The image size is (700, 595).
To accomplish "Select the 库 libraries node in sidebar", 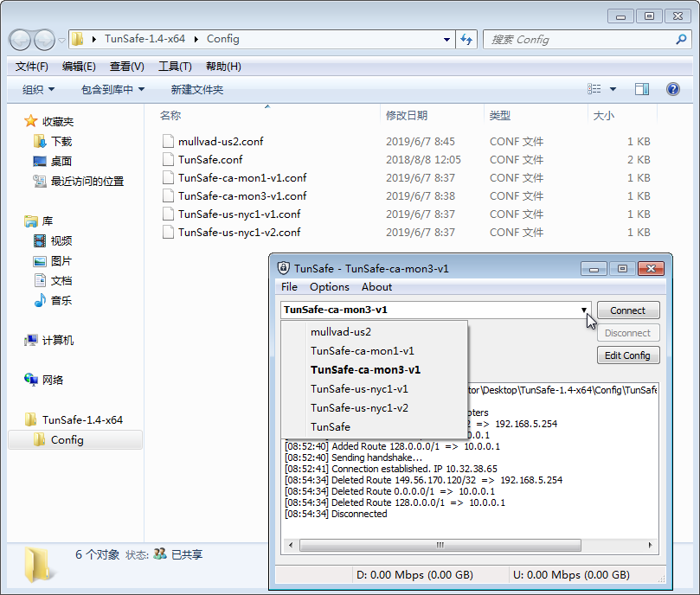I will pos(39,221).
